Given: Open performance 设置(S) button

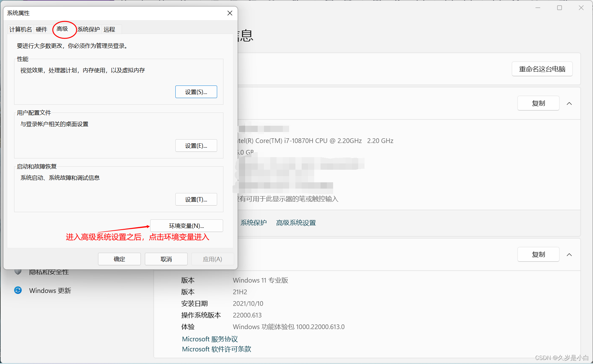Looking at the screenshot, I should coord(196,92).
